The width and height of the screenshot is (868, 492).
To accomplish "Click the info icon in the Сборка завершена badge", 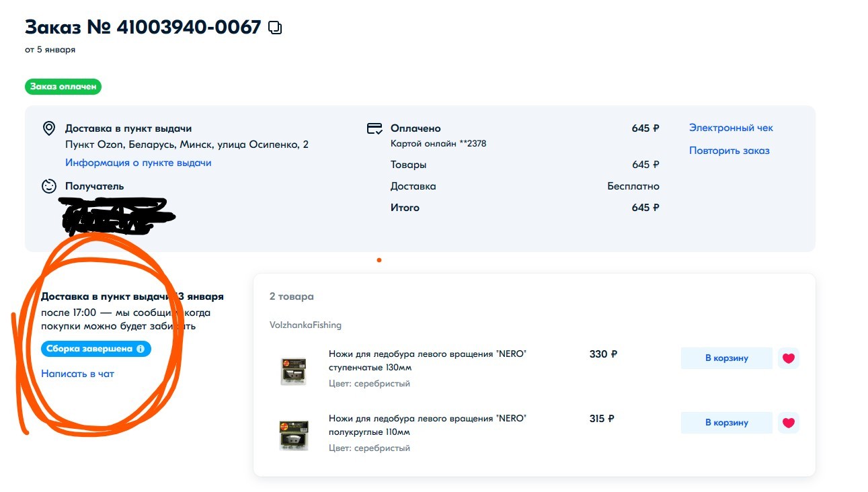I will (141, 349).
